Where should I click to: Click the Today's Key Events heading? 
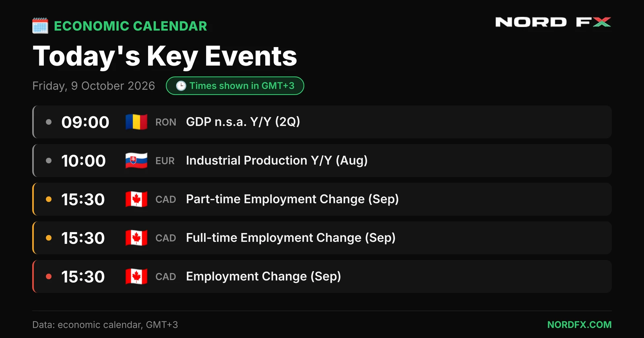[x=165, y=56]
